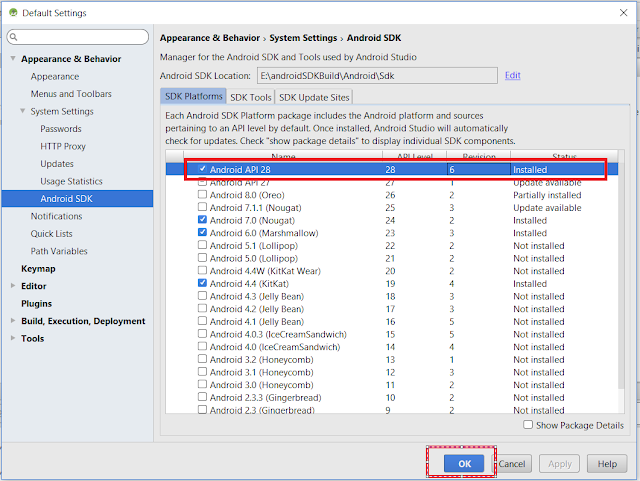Select the Keymap settings
The image size is (640, 481).
tap(38, 269)
